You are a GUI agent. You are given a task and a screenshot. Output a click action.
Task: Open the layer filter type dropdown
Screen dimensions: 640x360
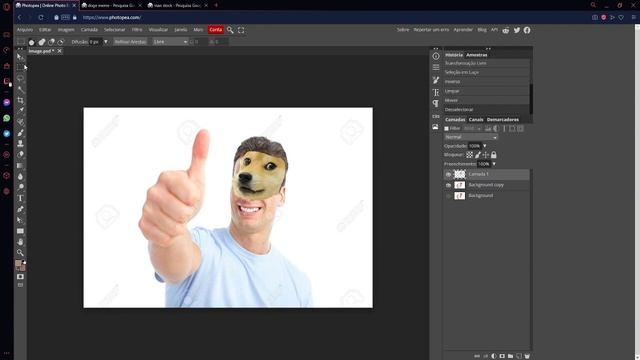(x=472, y=129)
